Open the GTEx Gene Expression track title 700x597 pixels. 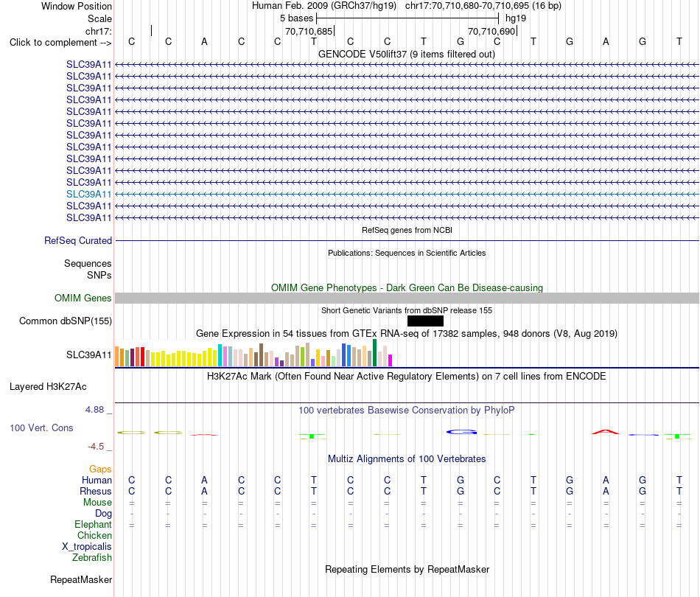pyautogui.click(x=407, y=334)
